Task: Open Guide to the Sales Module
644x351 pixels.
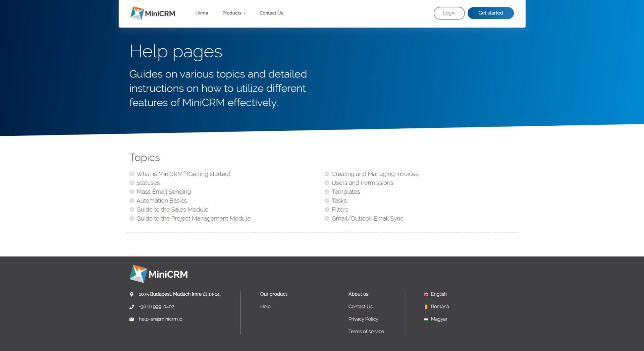Action: (x=172, y=210)
